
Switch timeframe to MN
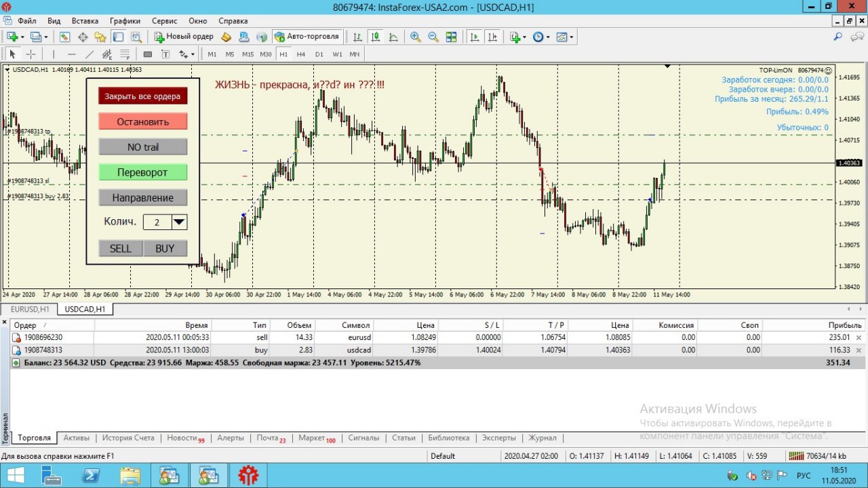point(354,54)
